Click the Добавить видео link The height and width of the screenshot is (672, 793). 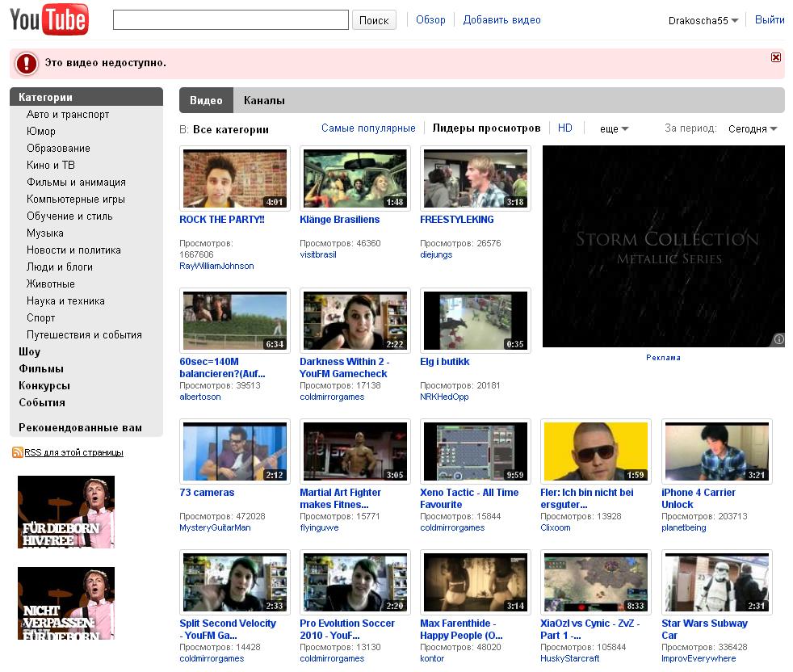click(501, 20)
